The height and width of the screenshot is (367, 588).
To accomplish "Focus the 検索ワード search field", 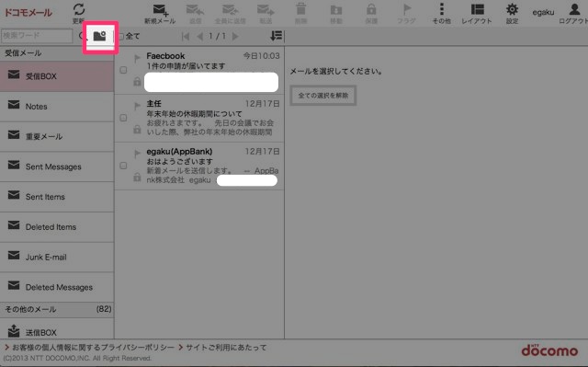I will (x=37, y=36).
